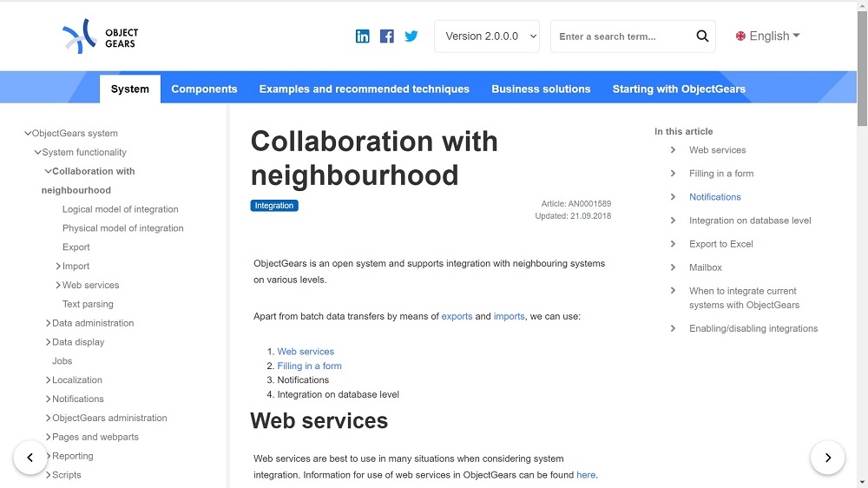Expand the Pages and webparts node

click(48, 437)
